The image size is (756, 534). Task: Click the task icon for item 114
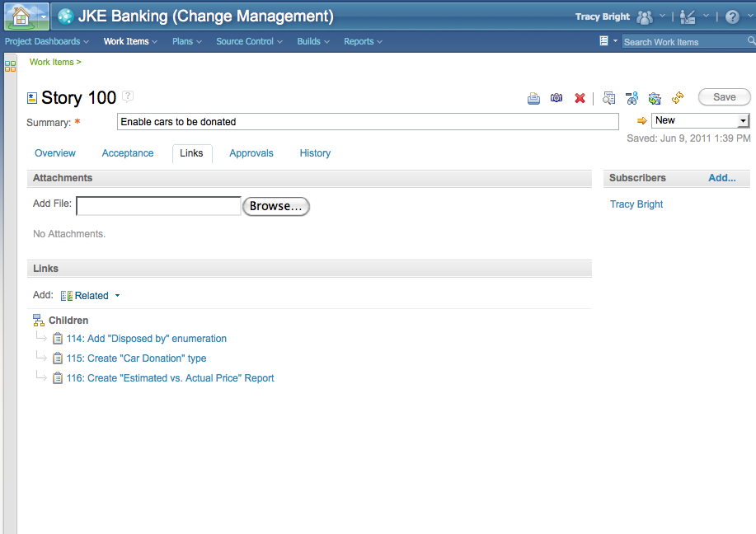click(58, 339)
